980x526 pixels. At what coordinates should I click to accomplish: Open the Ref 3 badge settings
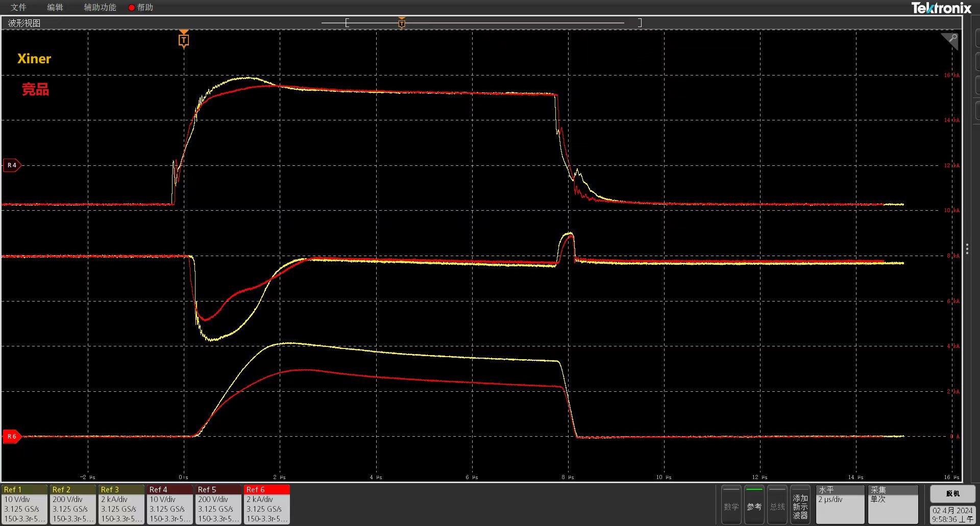click(x=121, y=504)
